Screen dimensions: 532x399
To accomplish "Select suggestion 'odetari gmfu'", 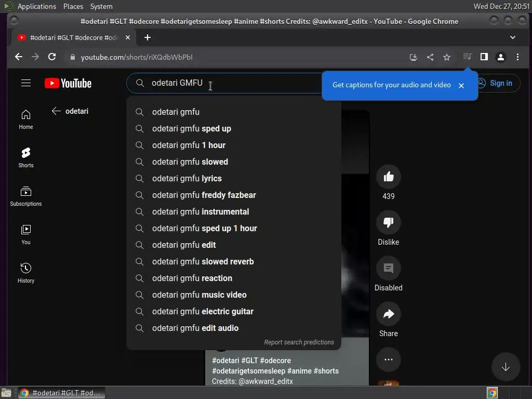I will point(234,112).
